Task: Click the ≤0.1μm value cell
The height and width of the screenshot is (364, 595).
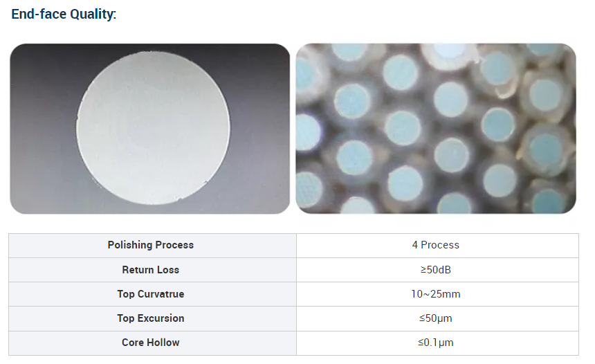Action: coord(436,343)
